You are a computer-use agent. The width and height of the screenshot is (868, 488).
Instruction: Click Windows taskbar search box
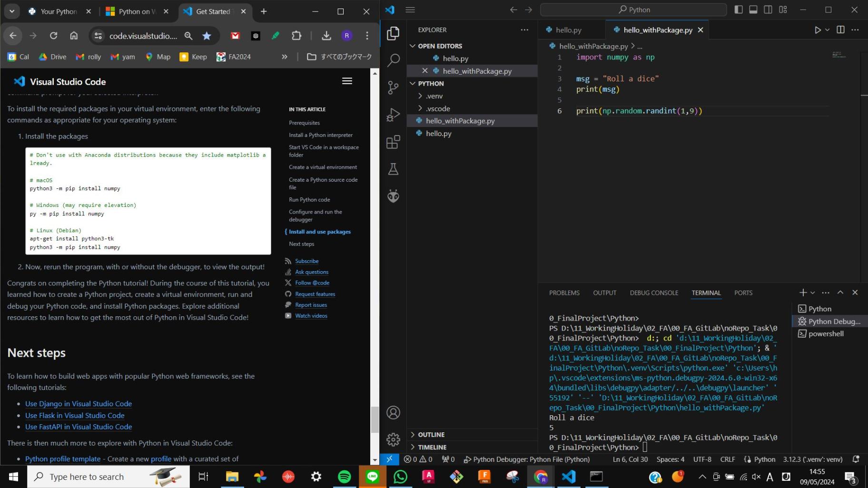point(108,477)
